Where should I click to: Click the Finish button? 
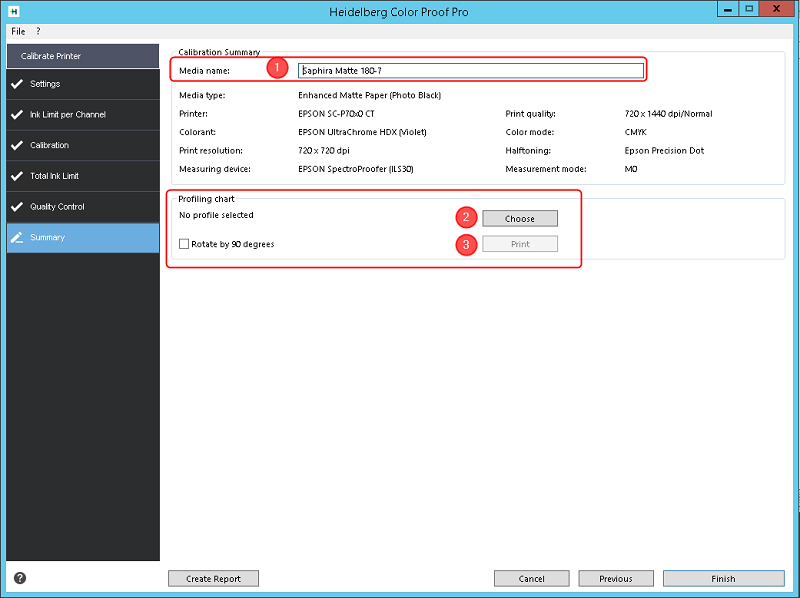pos(723,579)
